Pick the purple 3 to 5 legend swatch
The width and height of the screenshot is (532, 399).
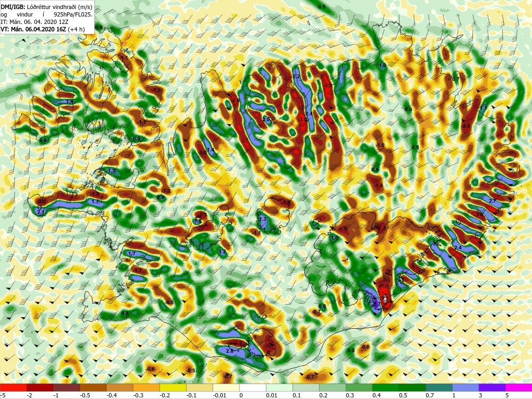point(492,387)
